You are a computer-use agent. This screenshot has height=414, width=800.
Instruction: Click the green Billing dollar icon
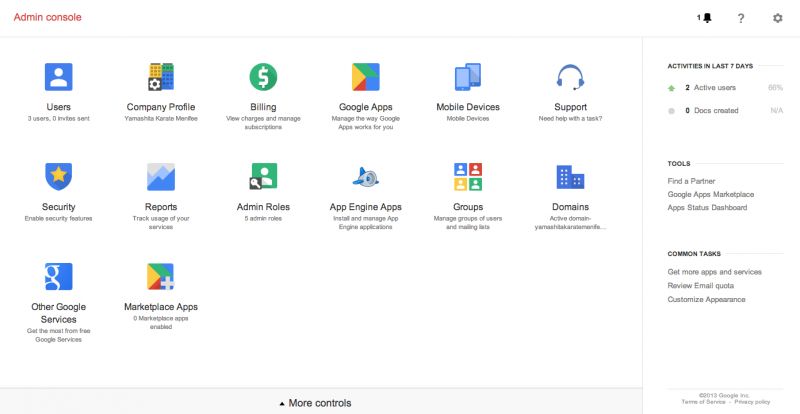click(x=263, y=77)
